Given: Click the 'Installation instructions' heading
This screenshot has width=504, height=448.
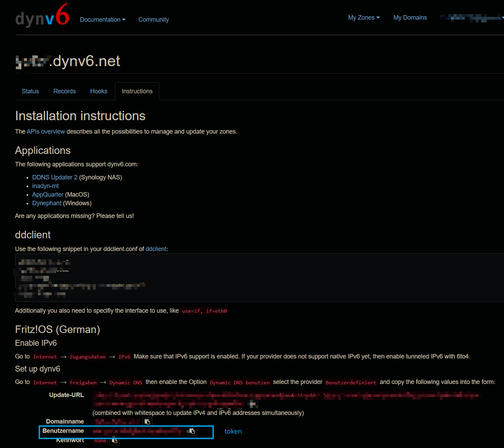Looking at the screenshot, I should coord(80,116).
